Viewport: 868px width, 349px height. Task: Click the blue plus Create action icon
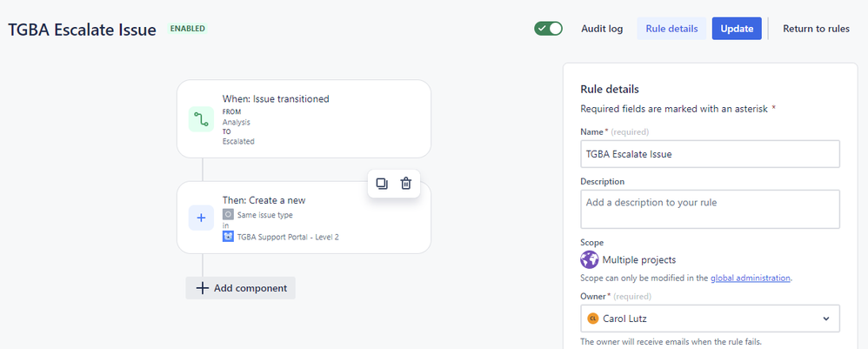pos(202,218)
